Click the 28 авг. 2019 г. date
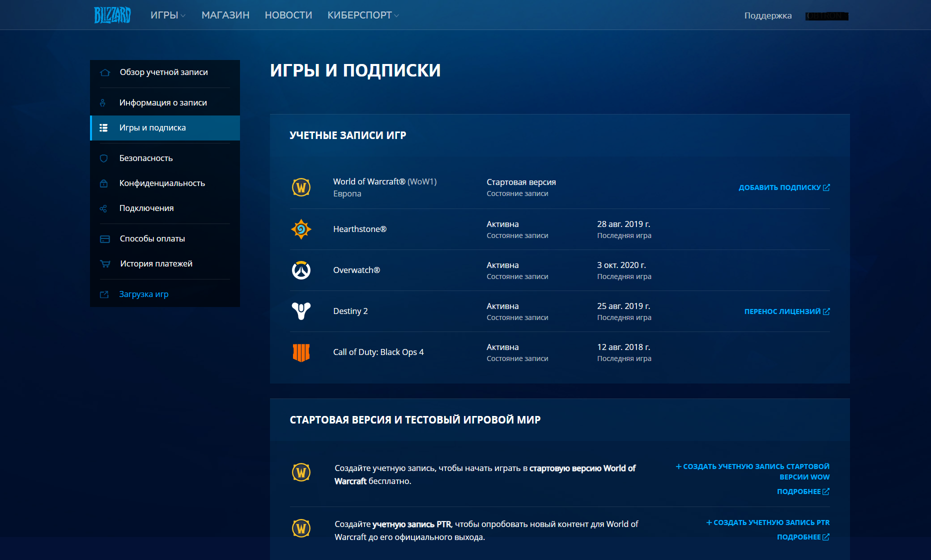931x560 pixels. pos(623,224)
